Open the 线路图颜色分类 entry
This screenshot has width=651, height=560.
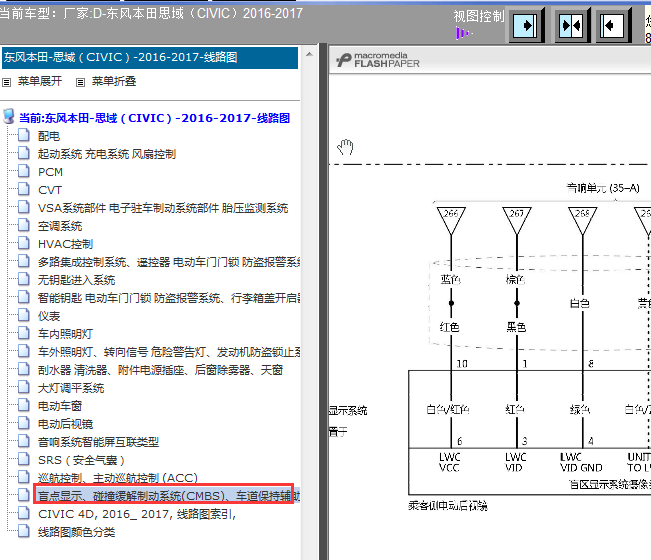(76, 532)
